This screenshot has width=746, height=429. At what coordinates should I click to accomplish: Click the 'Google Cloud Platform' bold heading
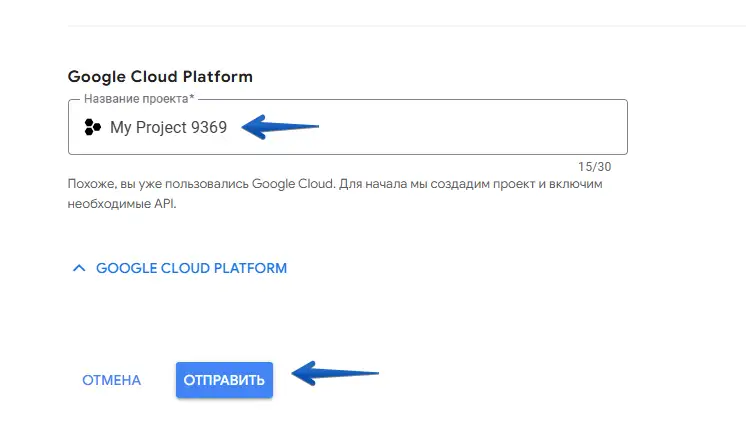tap(160, 76)
